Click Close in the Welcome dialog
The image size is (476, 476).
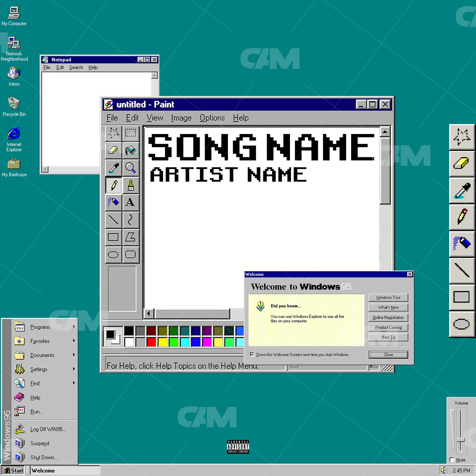388,355
